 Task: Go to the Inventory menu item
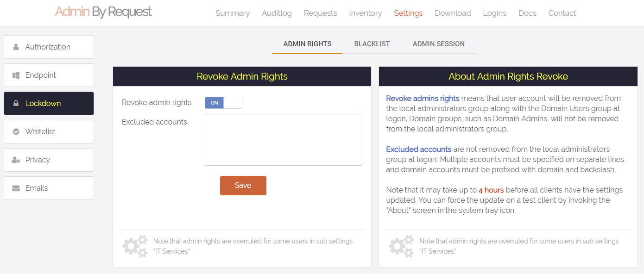(x=366, y=13)
